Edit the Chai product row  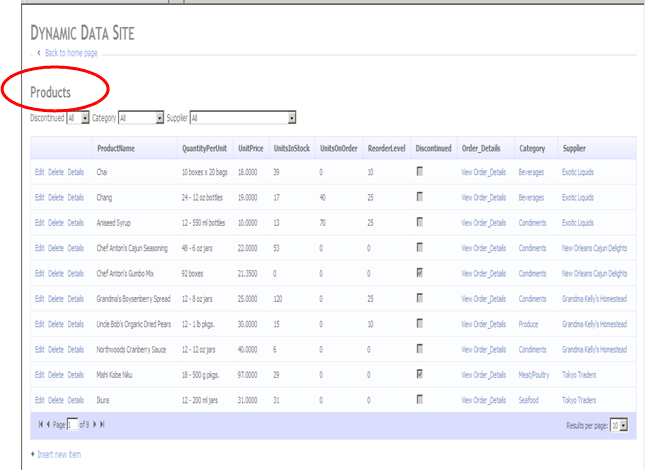(39, 172)
